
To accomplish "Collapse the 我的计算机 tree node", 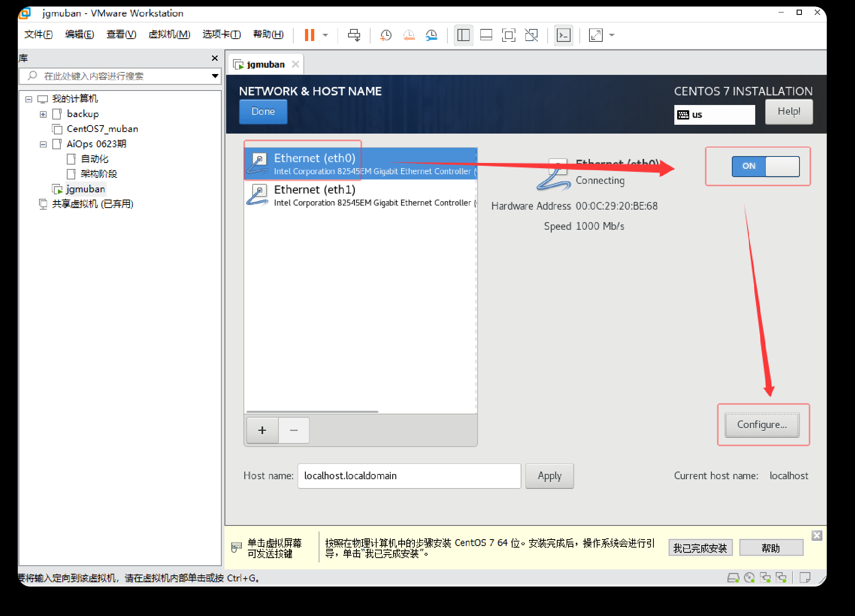I will pos(29,99).
